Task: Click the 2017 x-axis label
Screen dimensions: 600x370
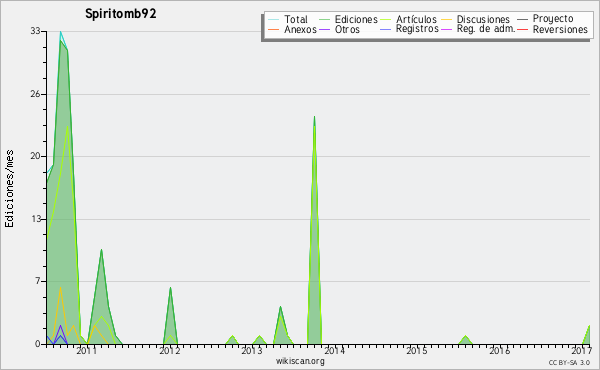Action: tap(581, 350)
